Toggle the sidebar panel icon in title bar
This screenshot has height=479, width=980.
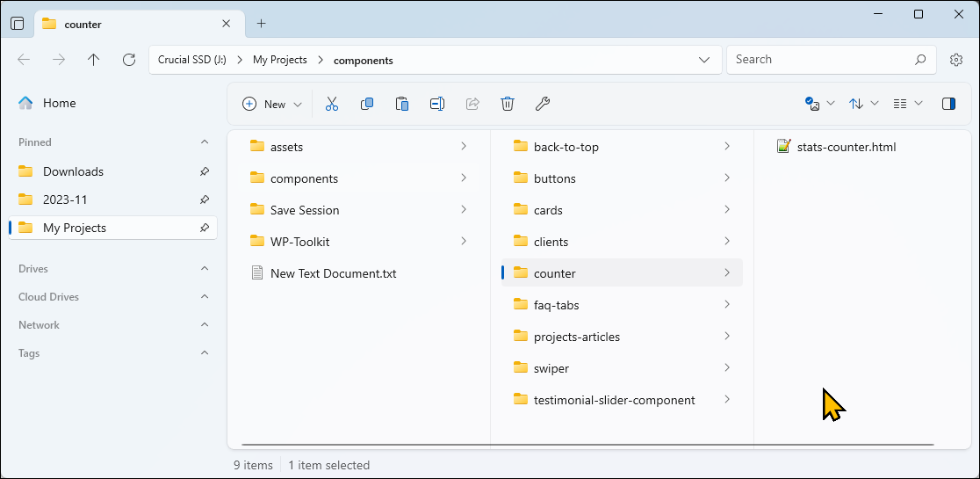18,24
